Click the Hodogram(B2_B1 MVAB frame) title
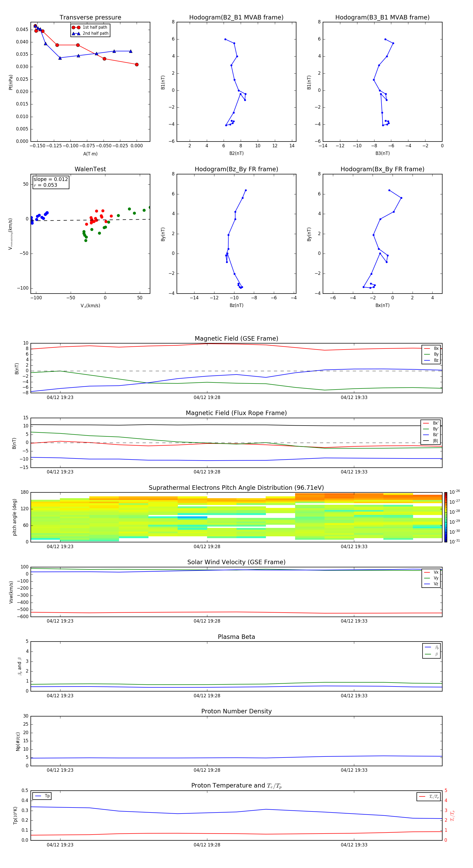Image resolution: width=473 pixels, height=868 pixels. [236, 18]
